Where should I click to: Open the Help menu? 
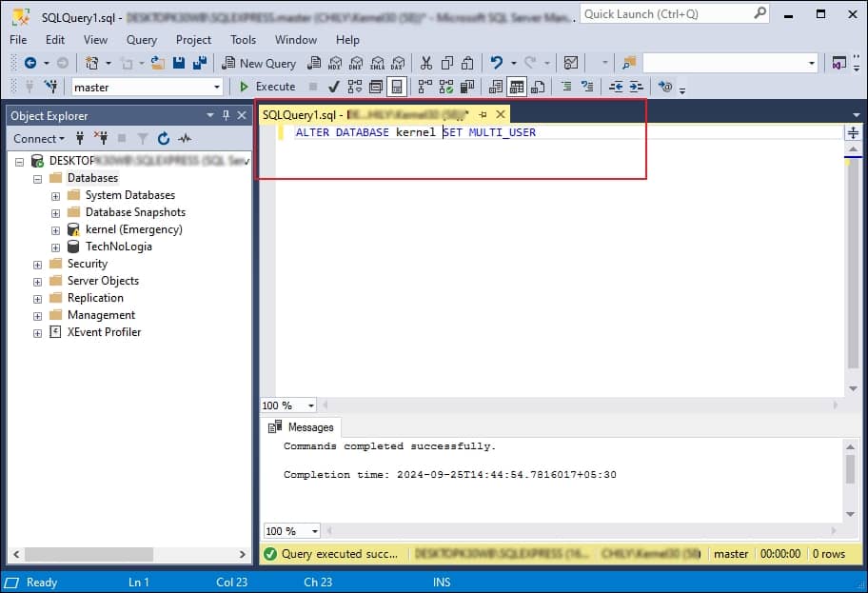(347, 40)
